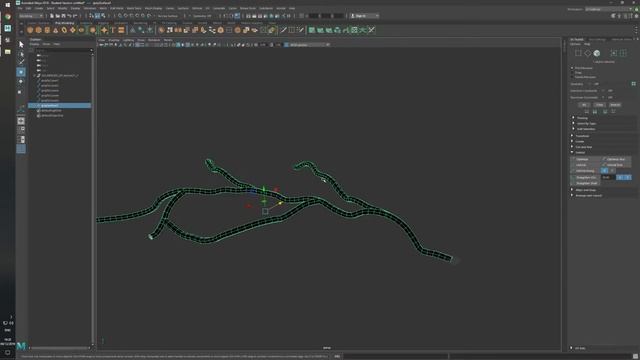Viewport: 640px width, 360px height.
Task: Create a polygon cylinder from the shelf
Action: tap(47, 30)
